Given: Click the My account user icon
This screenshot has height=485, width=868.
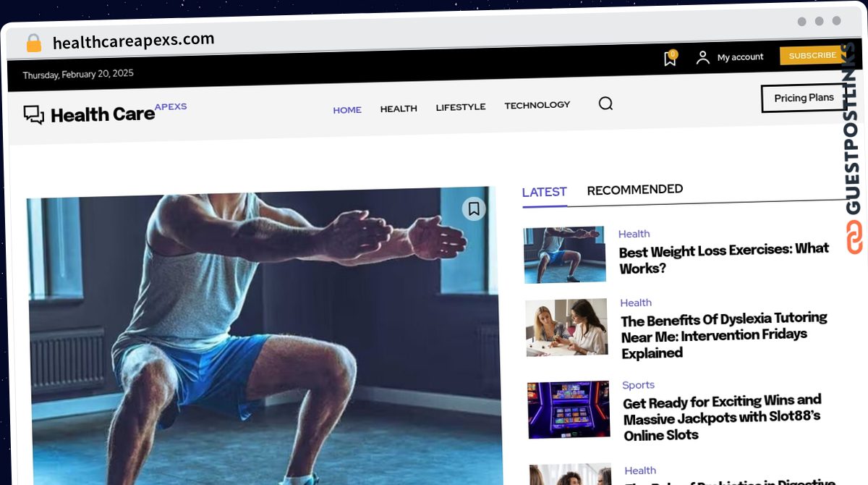Looking at the screenshot, I should (702, 57).
